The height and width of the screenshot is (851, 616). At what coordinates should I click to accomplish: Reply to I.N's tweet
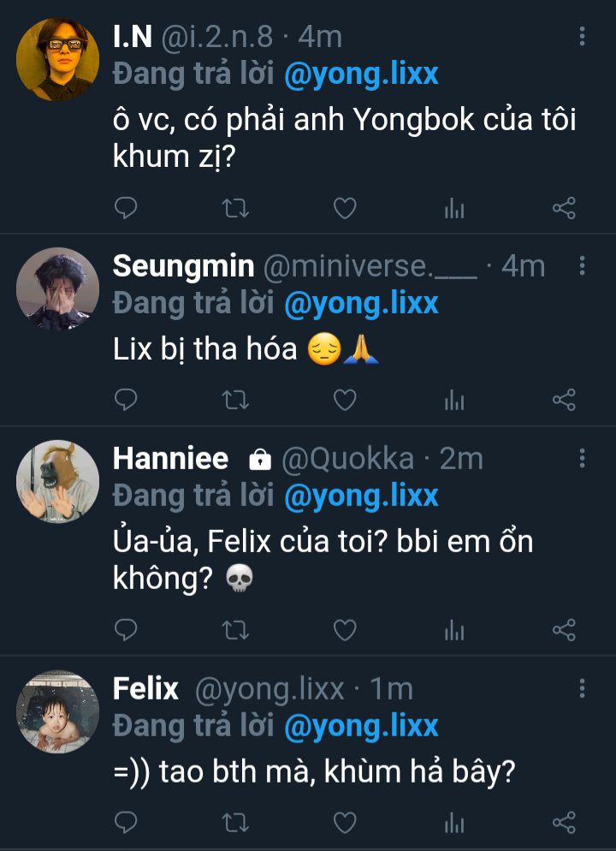tap(126, 208)
